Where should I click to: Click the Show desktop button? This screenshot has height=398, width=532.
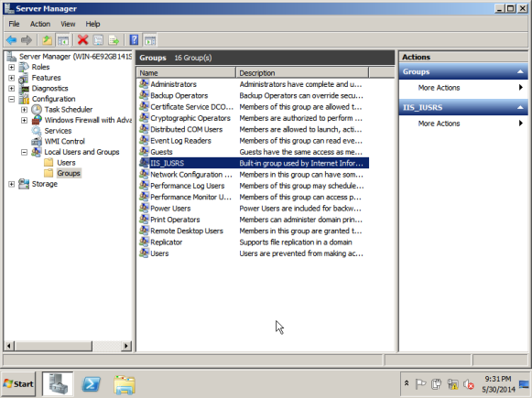click(525, 384)
